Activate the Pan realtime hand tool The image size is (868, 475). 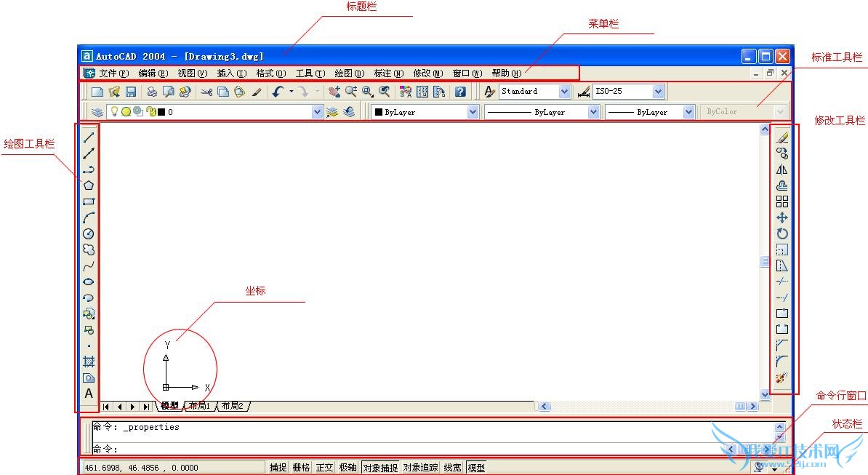click(x=334, y=92)
